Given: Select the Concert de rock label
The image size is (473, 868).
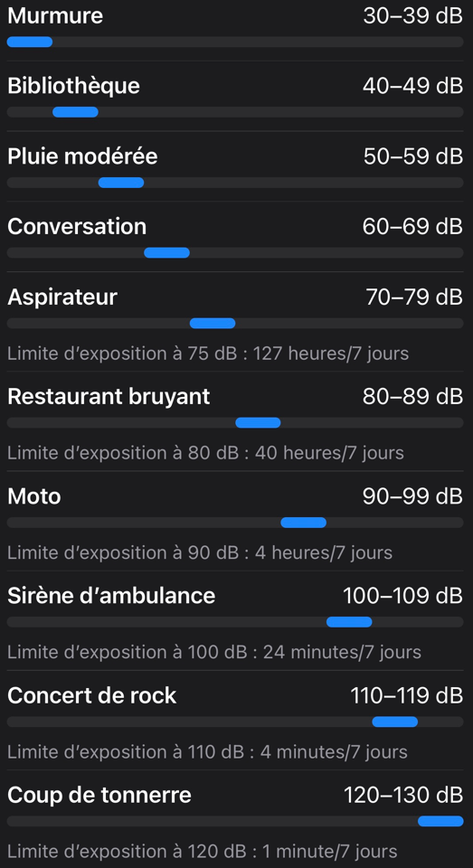Looking at the screenshot, I should (x=92, y=695).
